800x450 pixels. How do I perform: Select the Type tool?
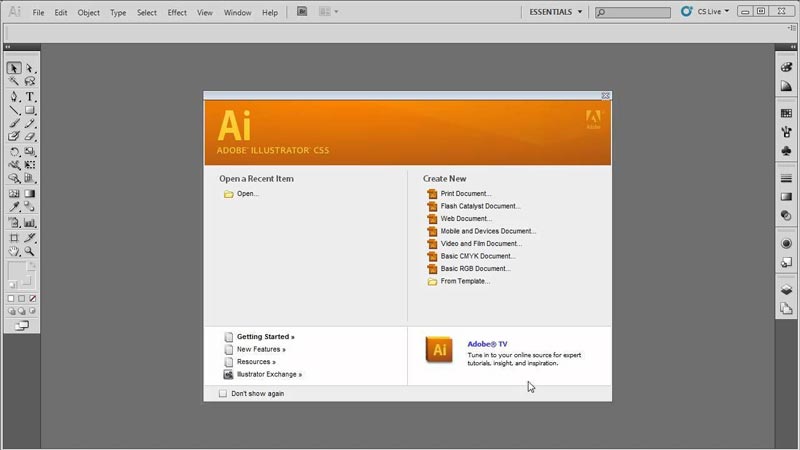click(30, 96)
